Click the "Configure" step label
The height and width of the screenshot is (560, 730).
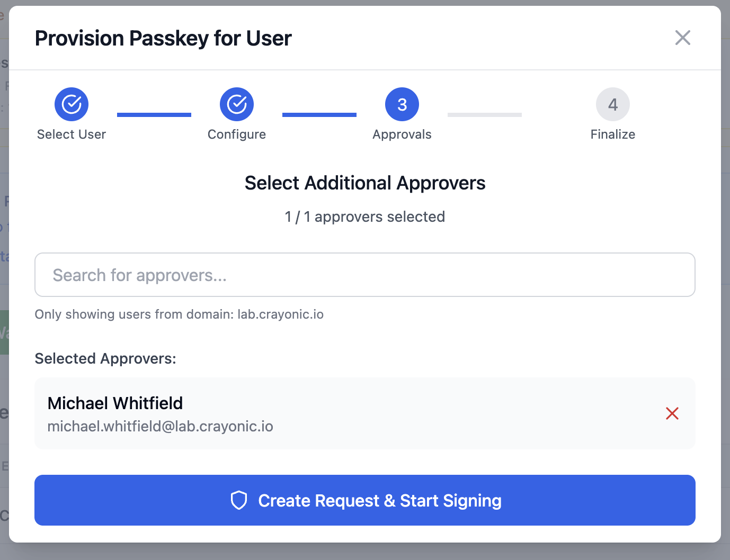point(237,134)
